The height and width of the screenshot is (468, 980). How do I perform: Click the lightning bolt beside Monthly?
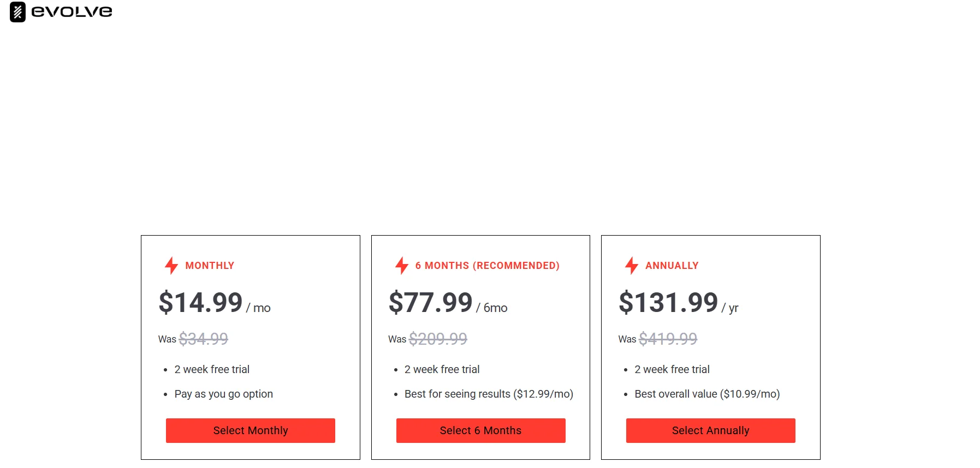(x=171, y=266)
